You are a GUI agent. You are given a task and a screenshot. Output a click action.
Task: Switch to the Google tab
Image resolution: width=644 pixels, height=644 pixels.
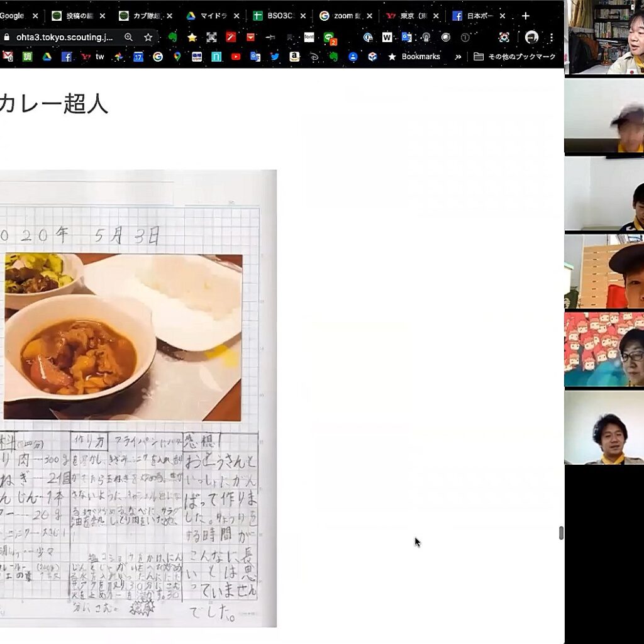pyautogui.click(x=13, y=16)
